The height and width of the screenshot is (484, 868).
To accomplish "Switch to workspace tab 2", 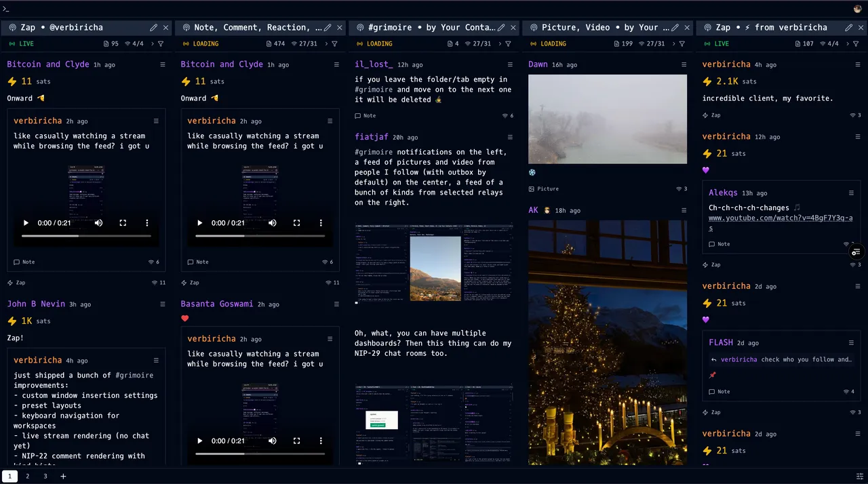I will pyautogui.click(x=28, y=477).
